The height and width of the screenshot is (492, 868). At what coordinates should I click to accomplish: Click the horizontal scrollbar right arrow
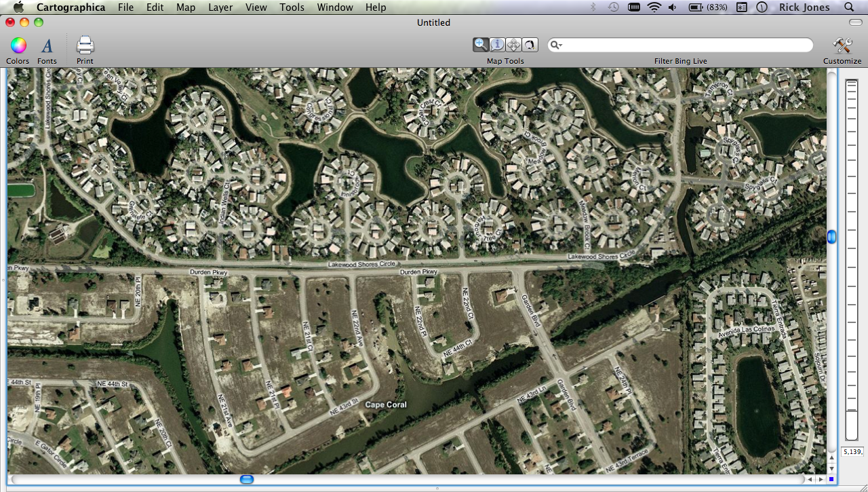821,479
